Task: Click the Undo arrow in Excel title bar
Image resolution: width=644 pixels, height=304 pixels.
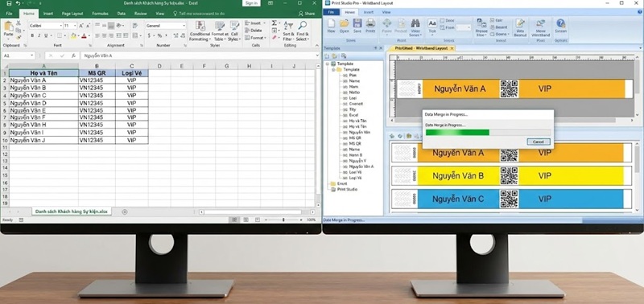Action: click(x=18, y=3)
